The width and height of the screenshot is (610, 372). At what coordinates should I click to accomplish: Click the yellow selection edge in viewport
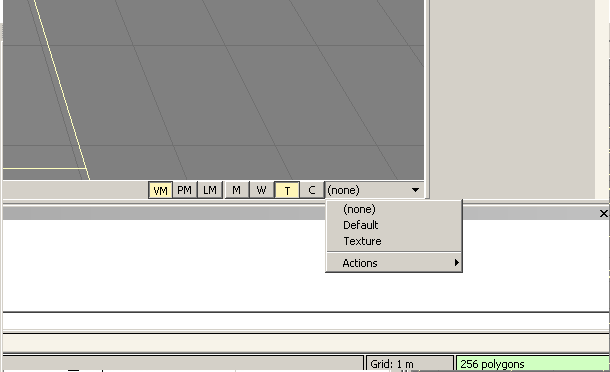62,89
